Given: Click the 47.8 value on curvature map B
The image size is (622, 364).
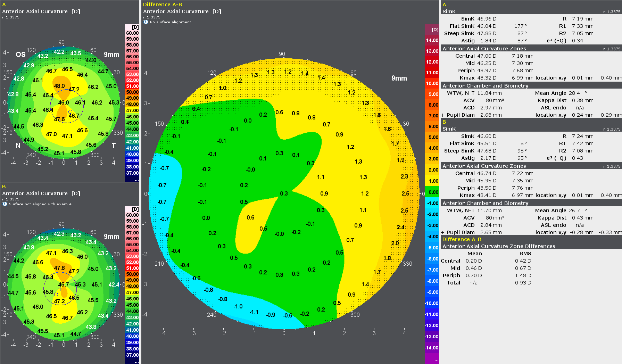Looking at the screenshot, I should click(59, 268).
